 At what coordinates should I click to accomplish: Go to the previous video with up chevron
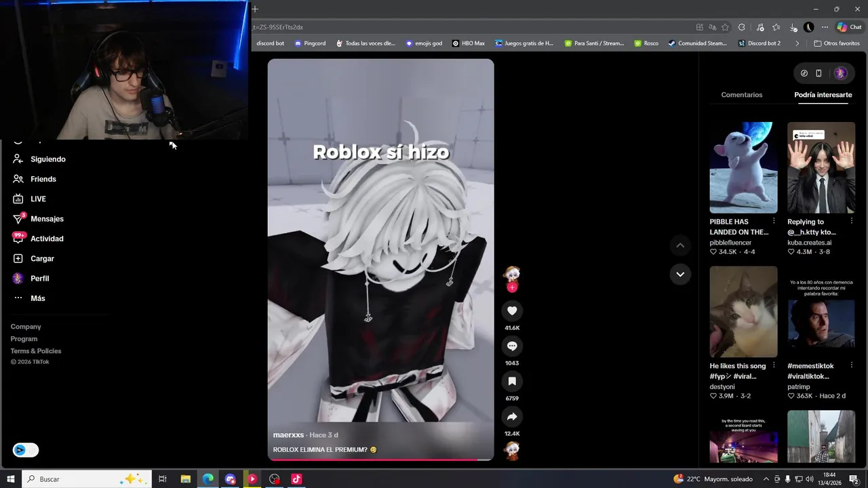pos(680,245)
